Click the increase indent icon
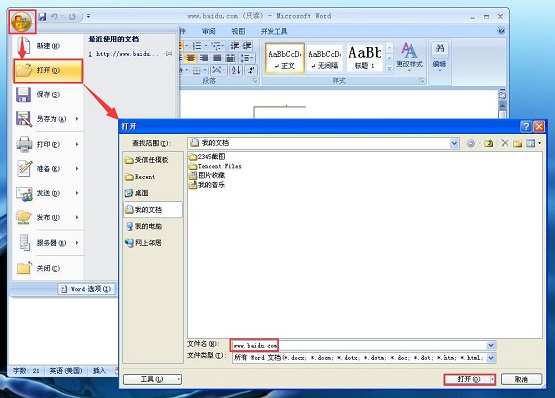 [x=247, y=46]
